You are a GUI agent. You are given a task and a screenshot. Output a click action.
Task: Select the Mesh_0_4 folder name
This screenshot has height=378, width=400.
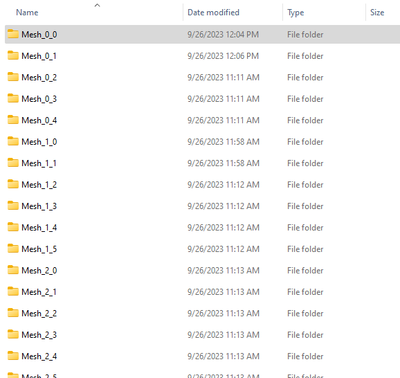pyautogui.click(x=39, y=120)
